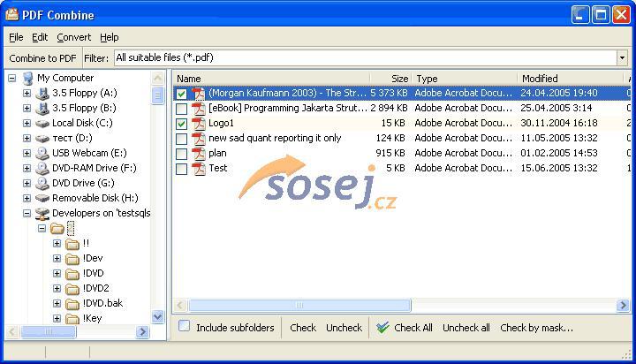Click the !Dev folder icon
Viewport: 636px width, 364px height.
pyautogui.click(x=72, y=259)
